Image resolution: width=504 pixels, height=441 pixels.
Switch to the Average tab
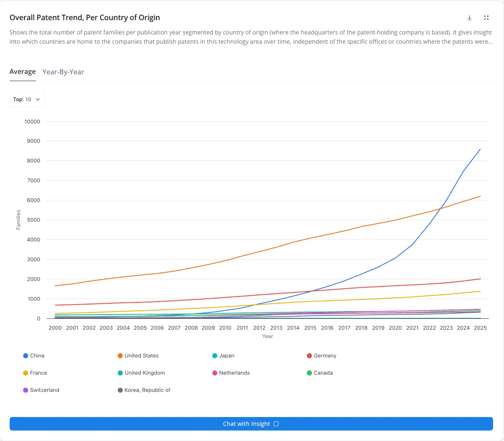23,72
